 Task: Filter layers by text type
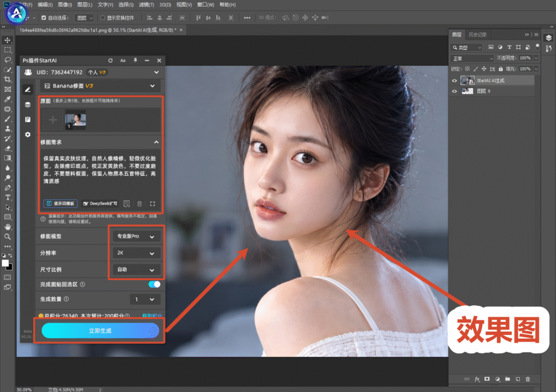(x=509, y=47)
